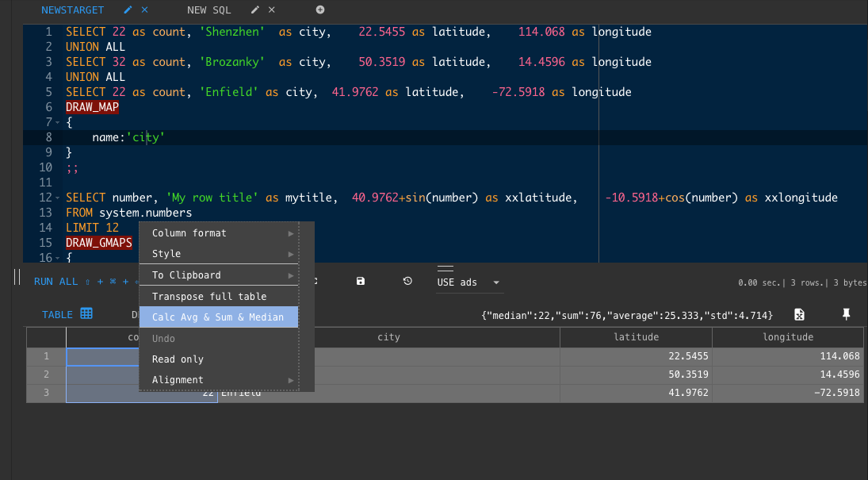This screenshot has height=480, width=868.
Task: Click pencil icon on NEW SQL tab
Action: pos(254,10)
